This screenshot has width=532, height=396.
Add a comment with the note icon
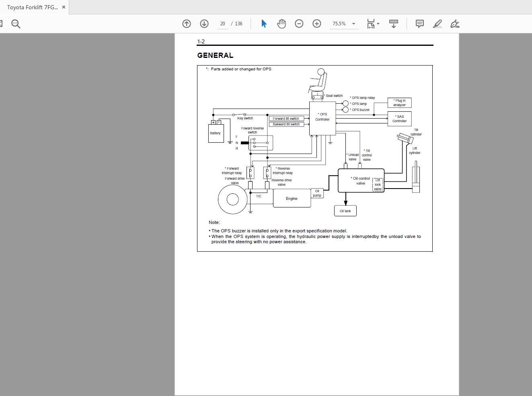pos(419,24)
